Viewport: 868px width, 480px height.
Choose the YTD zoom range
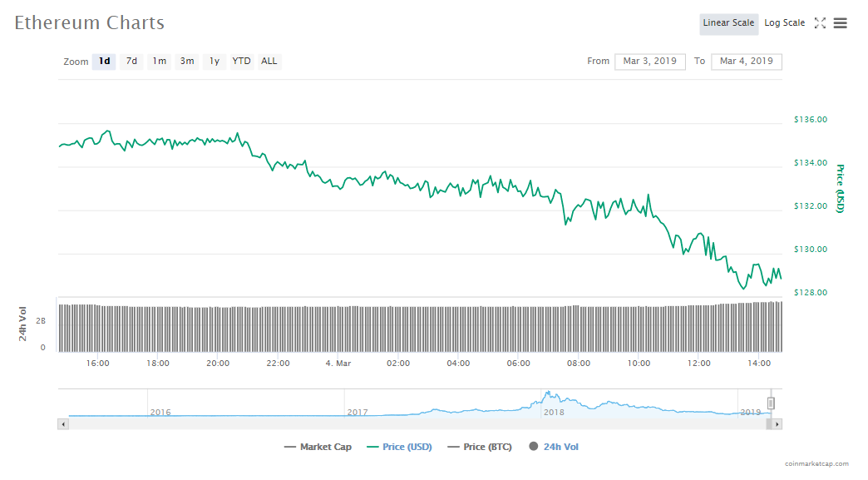[241, 62]
